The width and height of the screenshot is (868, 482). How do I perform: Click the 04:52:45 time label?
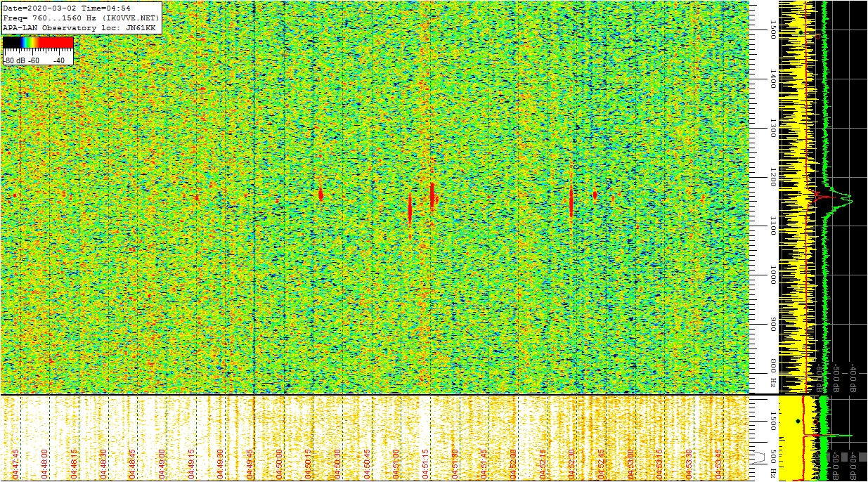[602, 463]
